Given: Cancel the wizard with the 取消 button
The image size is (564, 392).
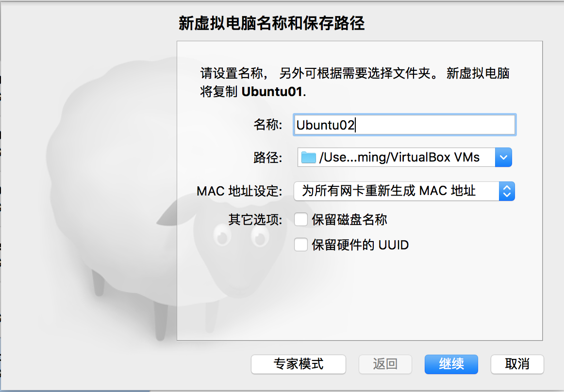Looking at the screenshot, I should click(x=517, y=364).
